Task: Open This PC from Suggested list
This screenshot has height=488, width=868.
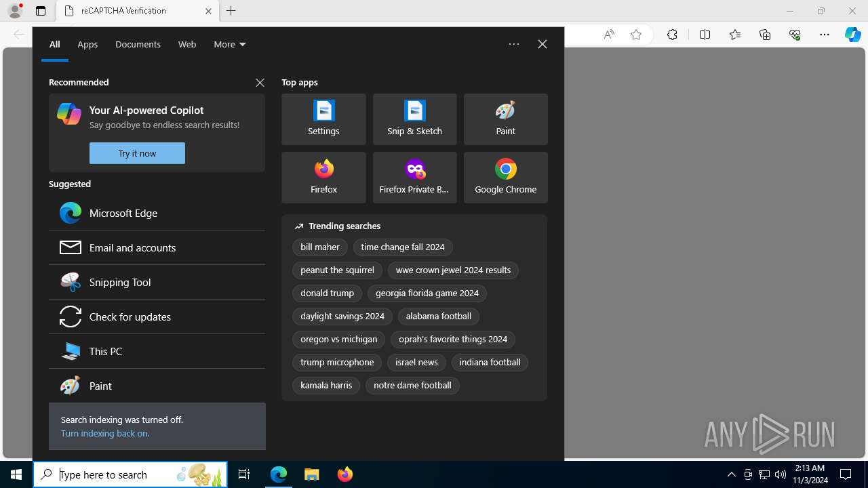Action: (157, 351)
